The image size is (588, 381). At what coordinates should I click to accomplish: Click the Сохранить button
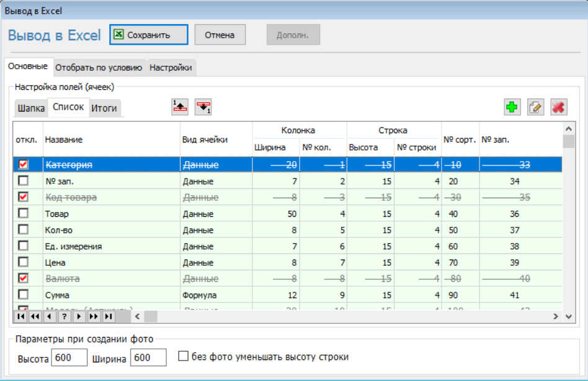tap(149, 35)
